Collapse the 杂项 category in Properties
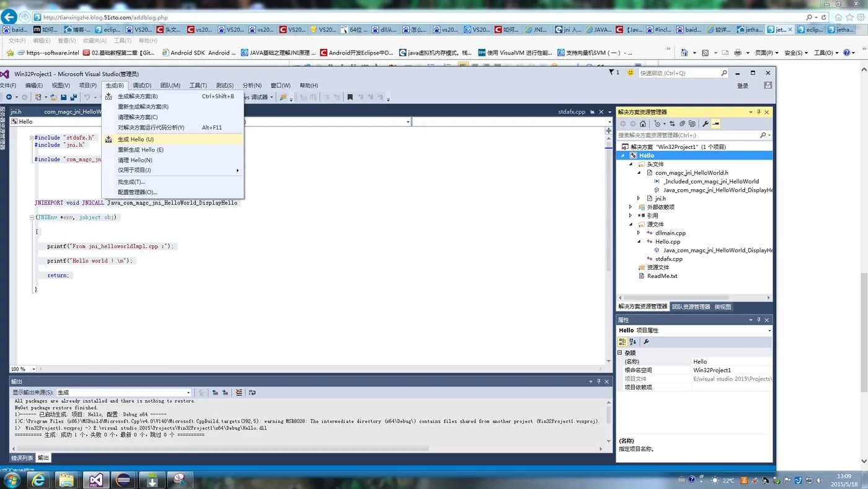The image size is (868, 489). click(619, 352)
